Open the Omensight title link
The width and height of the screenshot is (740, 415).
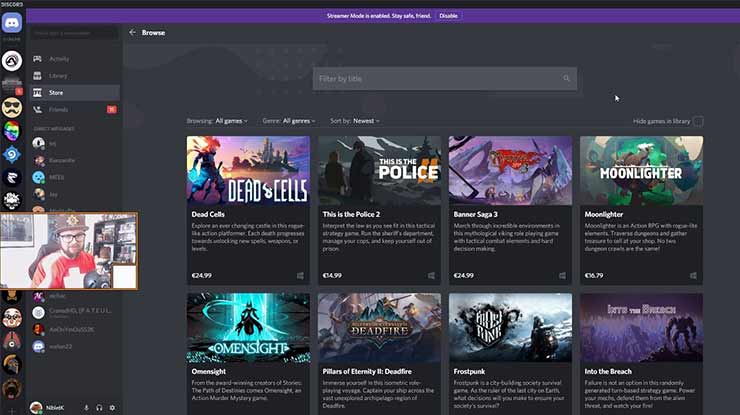[x=209, y=372]
